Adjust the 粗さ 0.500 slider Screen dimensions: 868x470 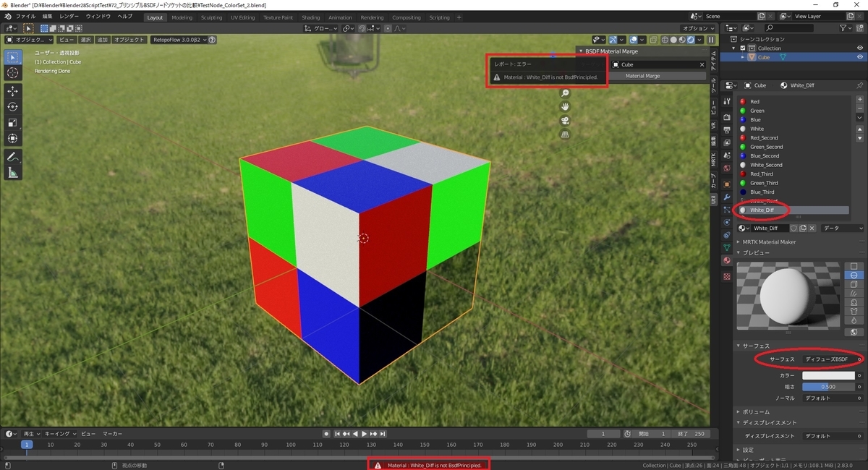click(x=829, y=387)
